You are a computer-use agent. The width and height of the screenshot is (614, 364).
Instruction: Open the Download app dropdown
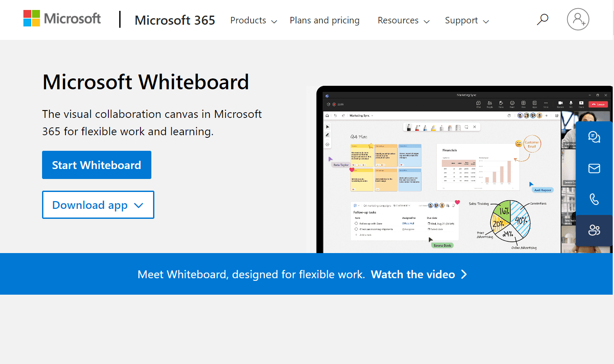pyautogui.click(x=98, y=205)
